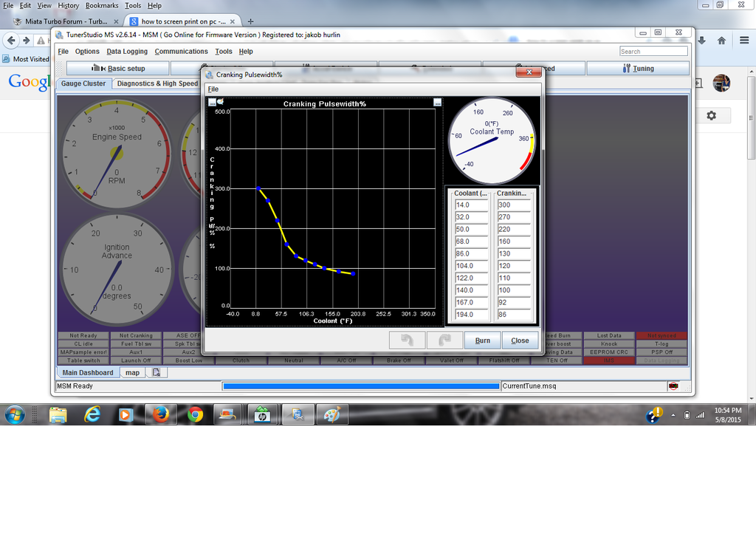Viewport: 756px width, 554px height.
Task: Open the Data Logging menu
Action: click(x=127, y=52)
